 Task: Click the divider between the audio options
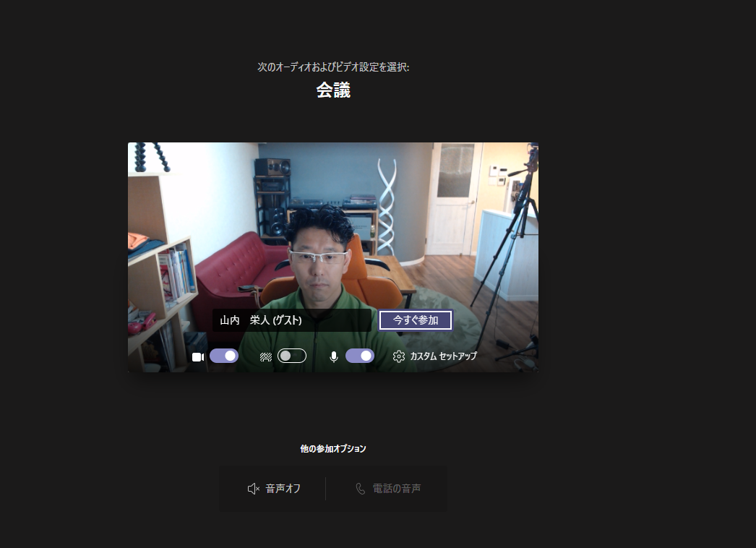pyautogui.click(x=325, y=489)
